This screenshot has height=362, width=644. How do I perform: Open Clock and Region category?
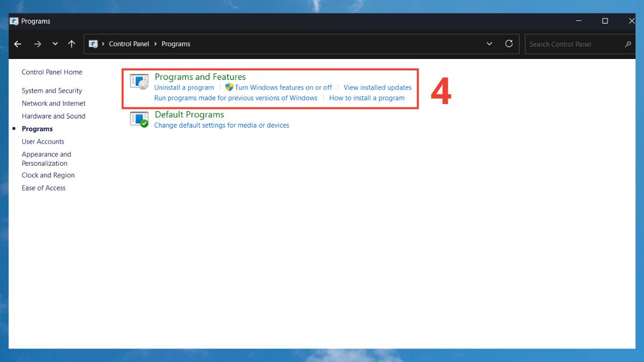pyautogui.click(x=48, y=175)
